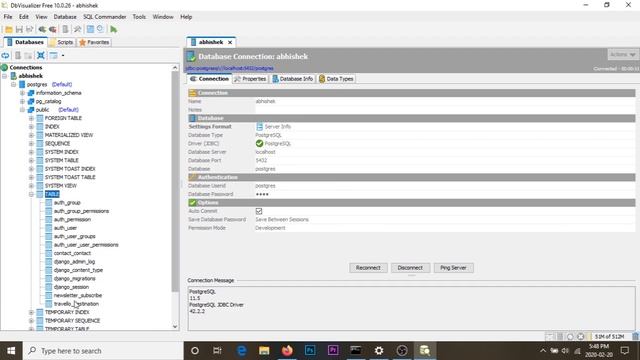Open tool properties via wrench icon

(x=77, y=29)
